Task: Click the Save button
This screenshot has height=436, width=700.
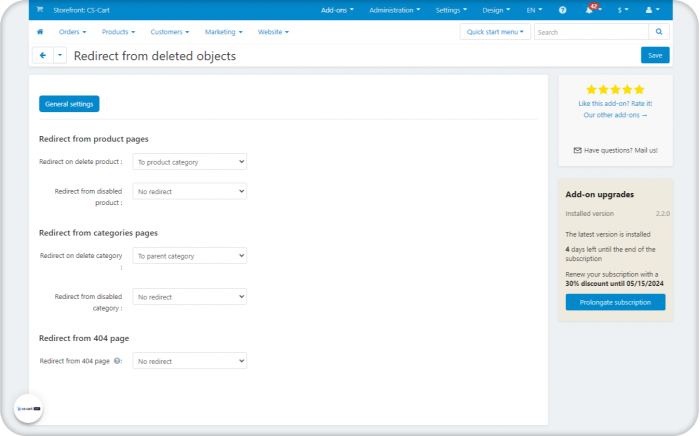Action: (655, 55)
